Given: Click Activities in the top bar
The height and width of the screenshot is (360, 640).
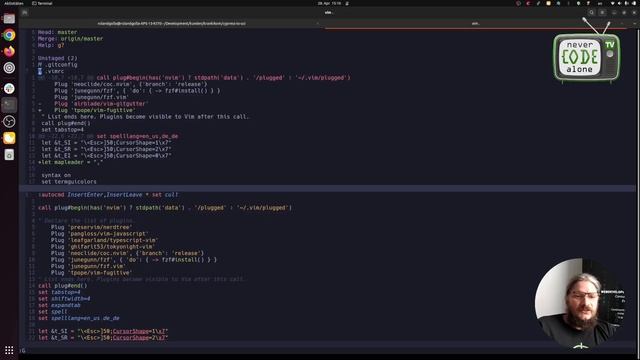Looking at the screenshot, I should click(14, 3).
